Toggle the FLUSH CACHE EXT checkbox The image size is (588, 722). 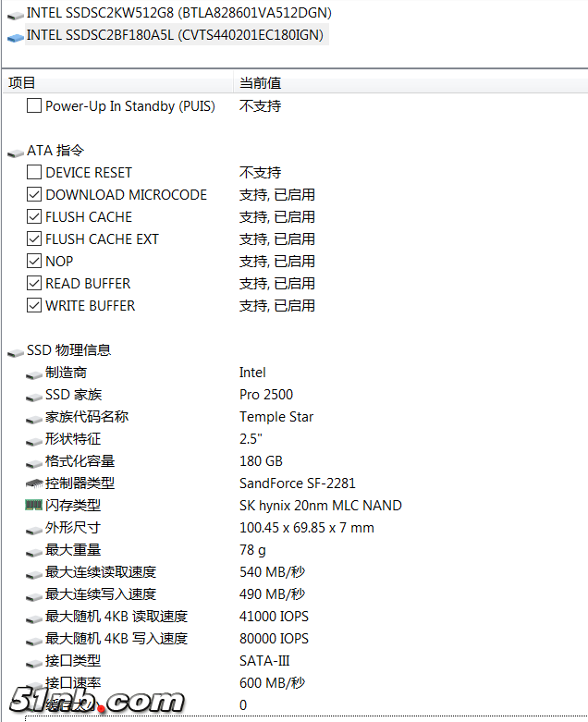pyautogui.click(x=34, y=239)
